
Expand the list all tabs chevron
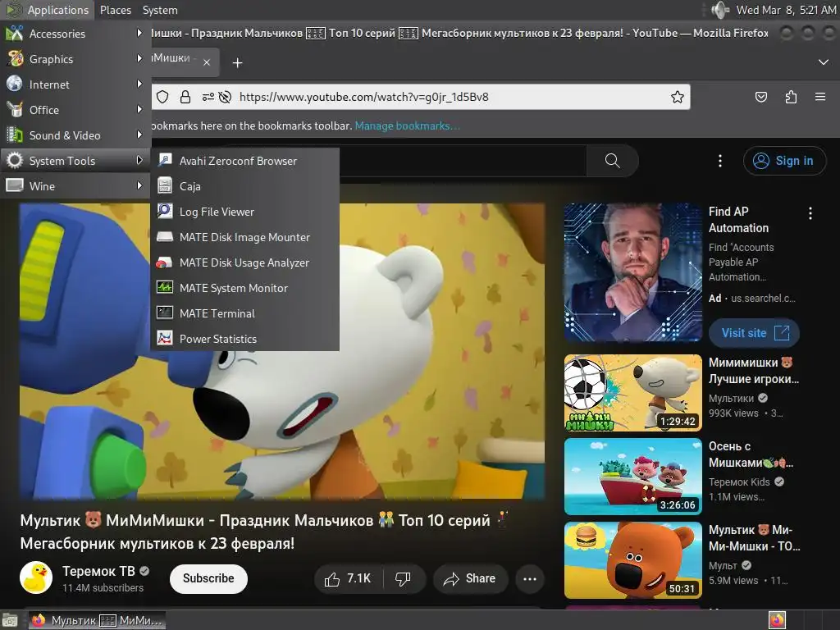(824, 62)
